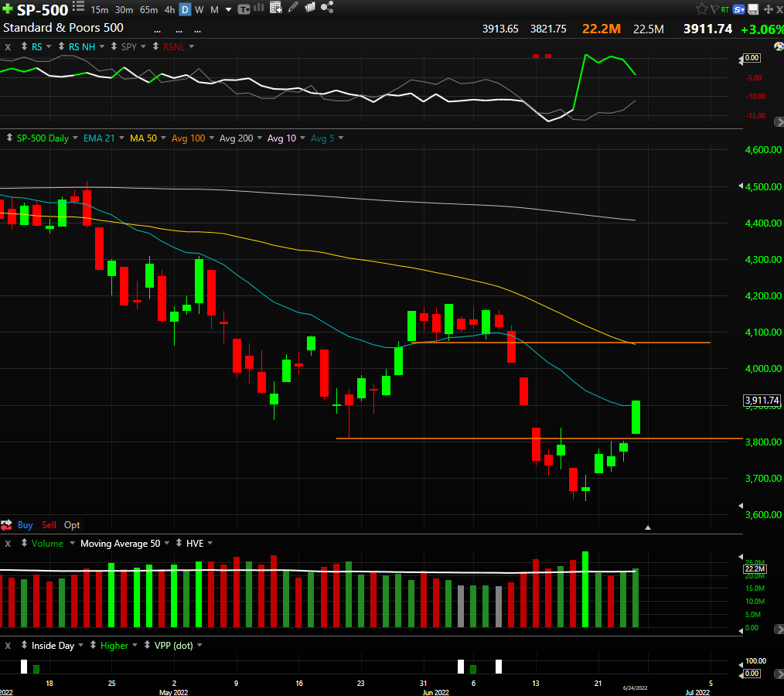Select the W weekly timeframe
Screen dimensions: 784x696
click(199, 9)
